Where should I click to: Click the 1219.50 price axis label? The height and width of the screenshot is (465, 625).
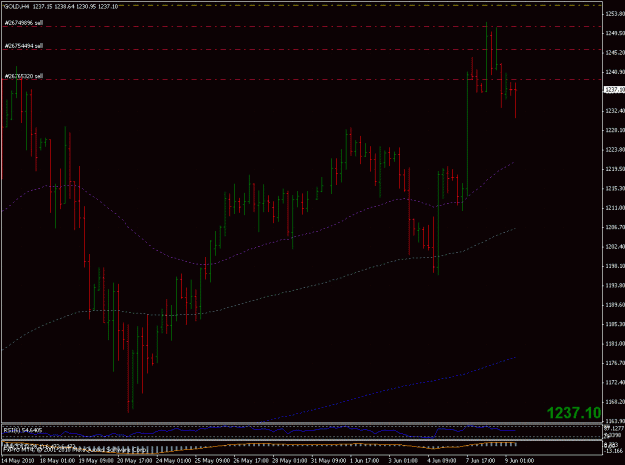coord(615,169)
